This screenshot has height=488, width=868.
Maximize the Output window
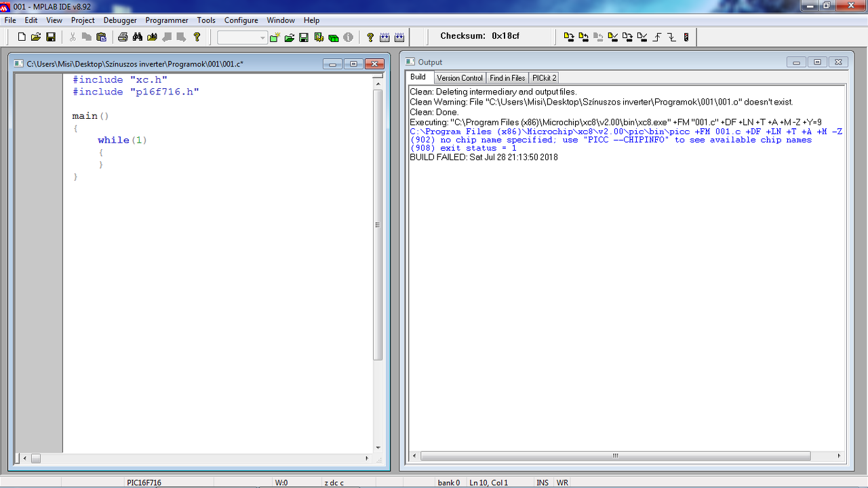pyautogui.click(x=817, y=62)
